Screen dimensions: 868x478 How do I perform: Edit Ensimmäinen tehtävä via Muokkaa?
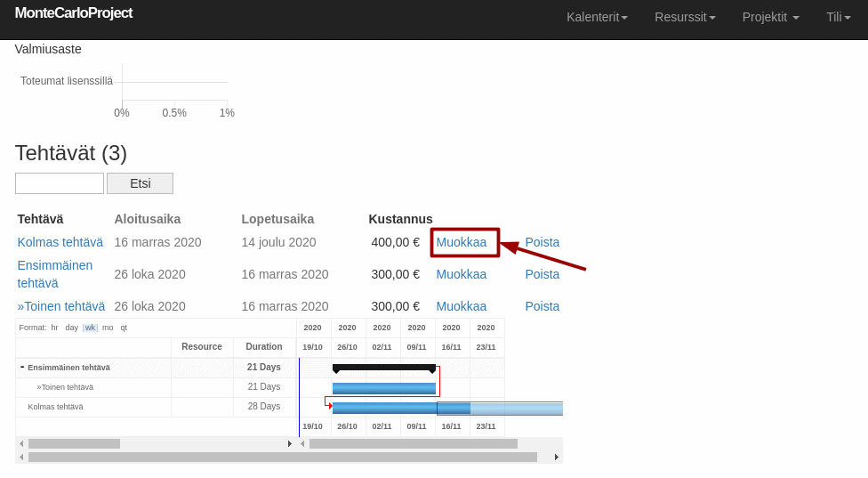tap(461, 274)
